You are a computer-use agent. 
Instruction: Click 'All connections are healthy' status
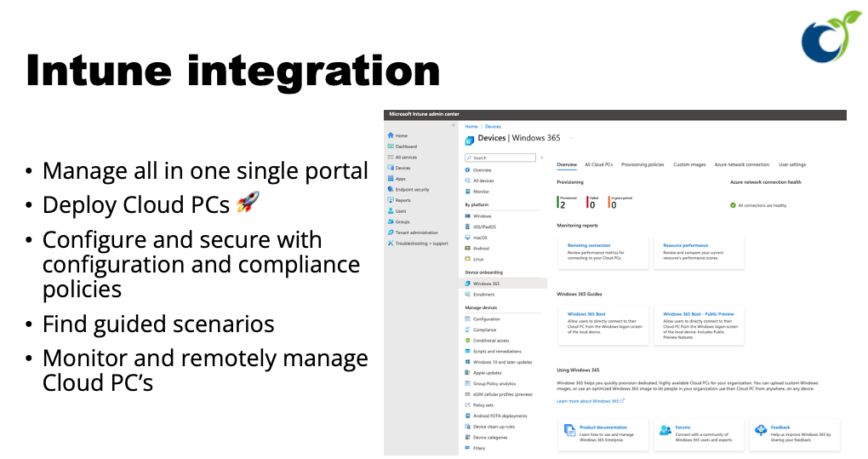pyautogui.click(x=758, y=205)
